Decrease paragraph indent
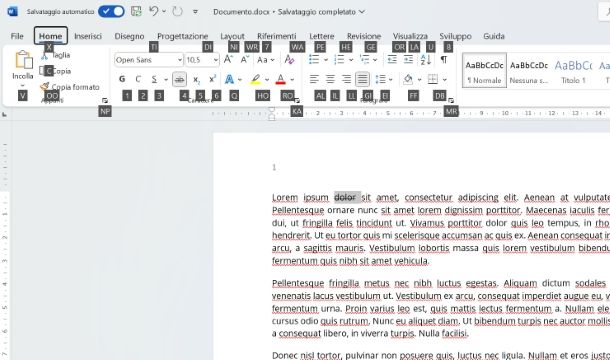The height and width of the screenshot is (360, 610). [392, 60]
